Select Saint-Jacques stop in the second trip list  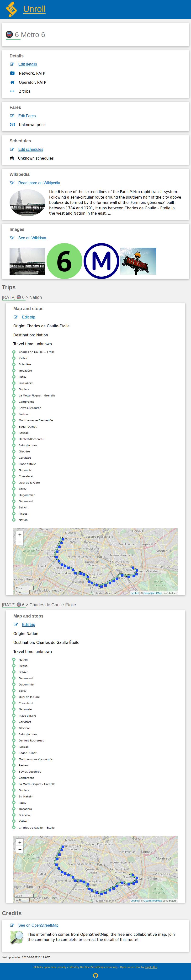click(28, 734)
